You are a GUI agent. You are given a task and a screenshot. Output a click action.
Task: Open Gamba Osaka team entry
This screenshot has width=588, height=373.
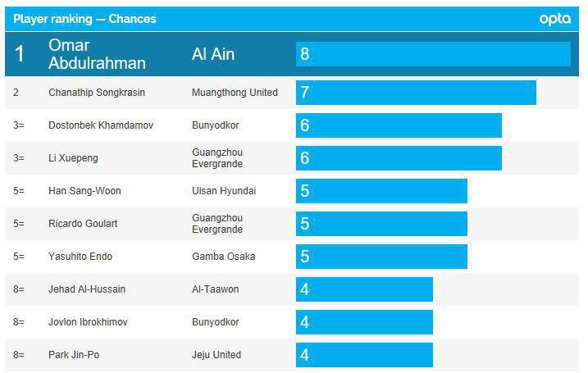tap(223, 257)
